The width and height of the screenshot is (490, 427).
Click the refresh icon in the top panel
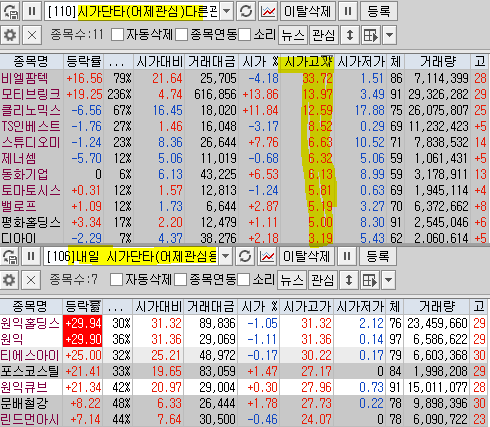click(x=246, y=12)
